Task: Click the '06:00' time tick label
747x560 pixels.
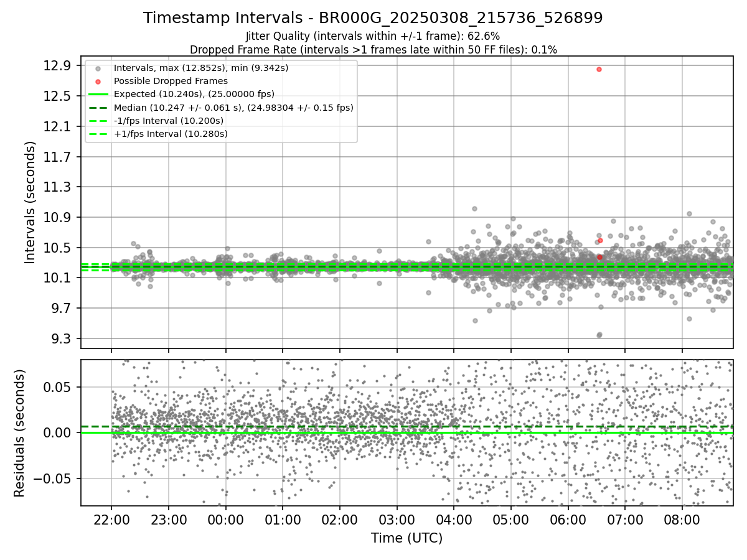Action: (568, 519)
